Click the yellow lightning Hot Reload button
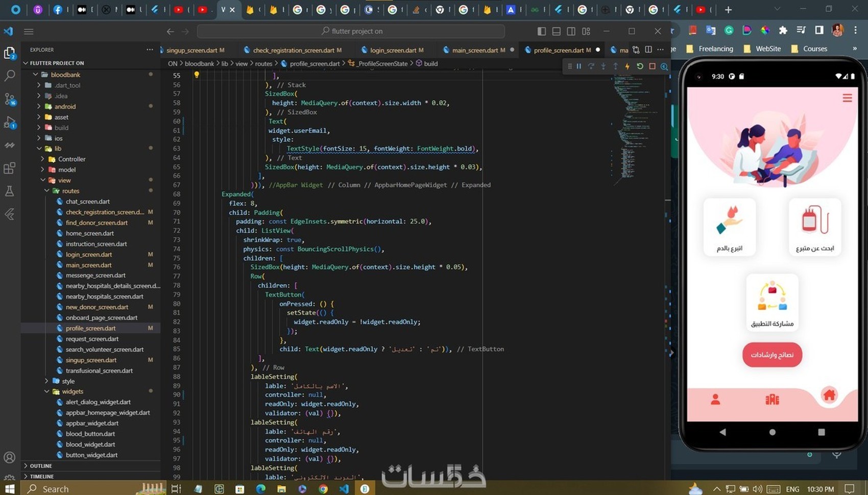 point(627,66)
